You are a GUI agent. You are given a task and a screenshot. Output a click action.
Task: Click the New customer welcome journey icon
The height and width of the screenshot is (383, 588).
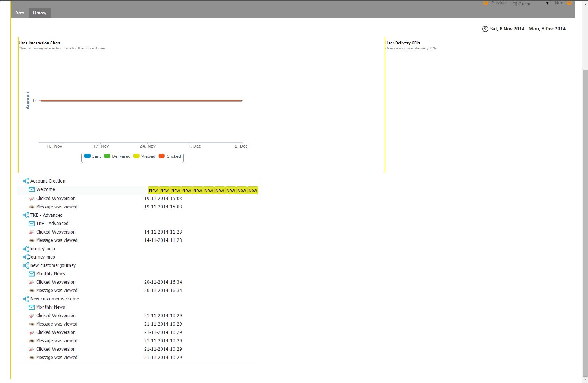26,299
